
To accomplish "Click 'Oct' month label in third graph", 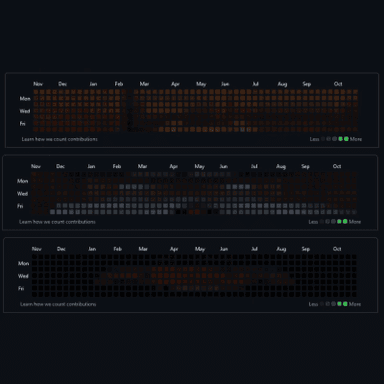I will (x=337, y=249).
